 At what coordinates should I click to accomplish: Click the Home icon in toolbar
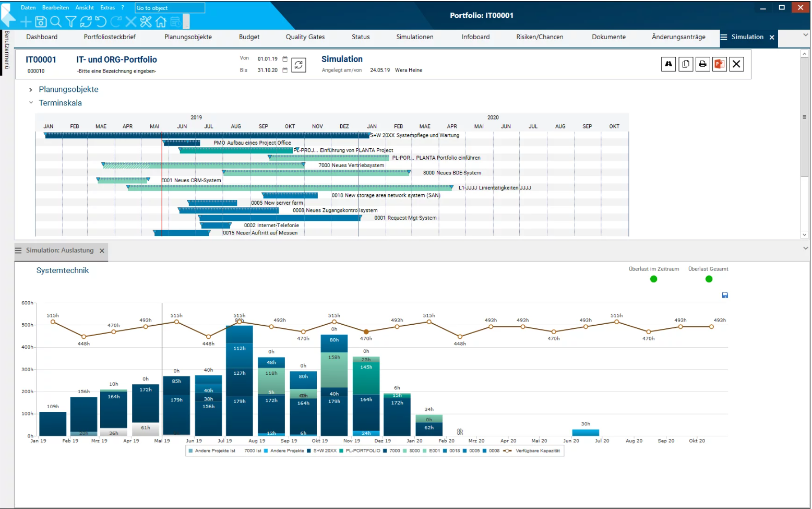[161, 22]
